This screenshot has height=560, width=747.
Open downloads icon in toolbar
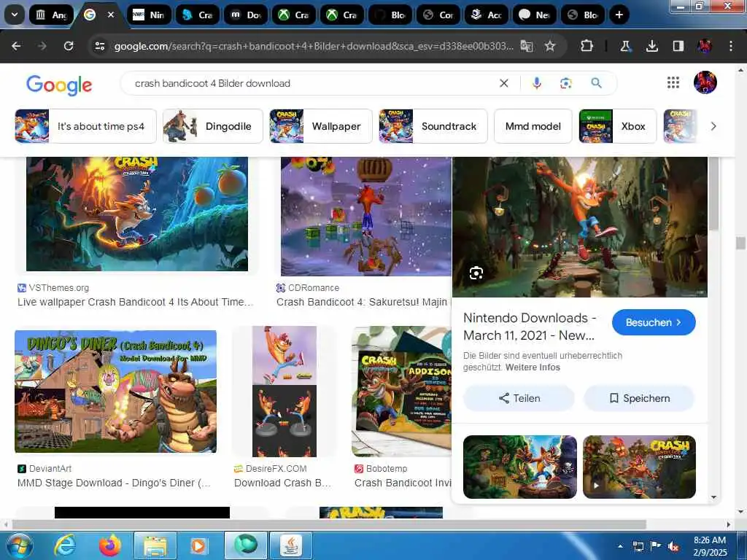pyautogui.click(x=651, y=46)
